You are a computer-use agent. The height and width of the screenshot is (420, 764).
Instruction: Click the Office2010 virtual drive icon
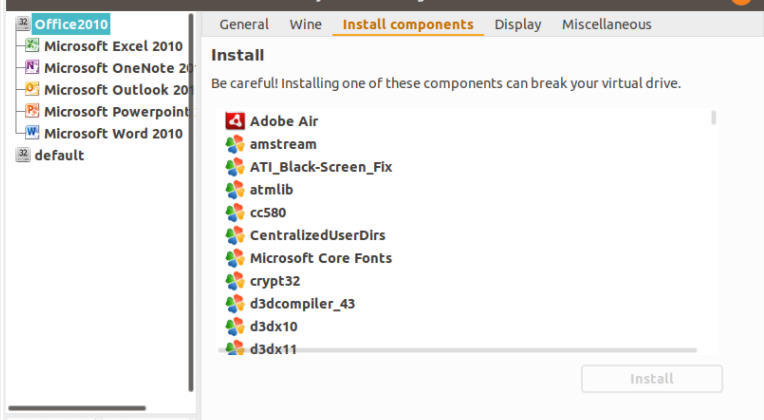[23, 23]
